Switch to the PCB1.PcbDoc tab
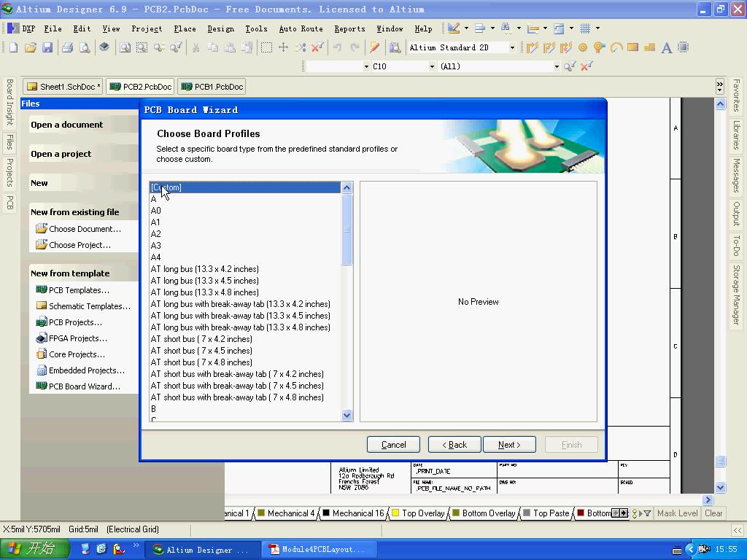This screenshot has width=747, height=560. pos(212,87)
